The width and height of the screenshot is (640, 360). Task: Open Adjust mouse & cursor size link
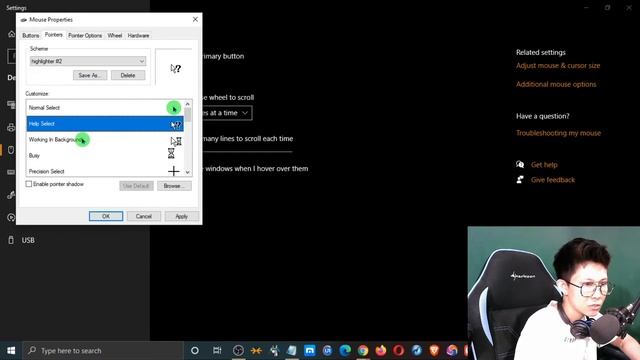(558, 65)
